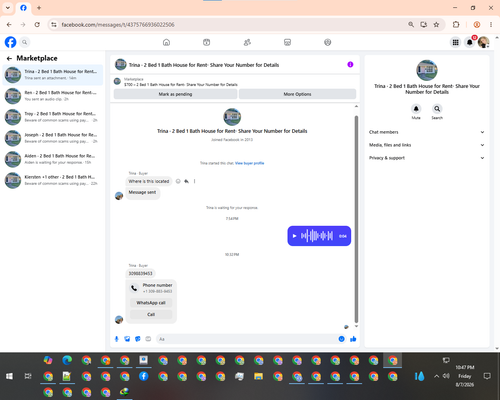Reload the page in Chrome
Screen dimensions: 500x400
pos(37,25)
